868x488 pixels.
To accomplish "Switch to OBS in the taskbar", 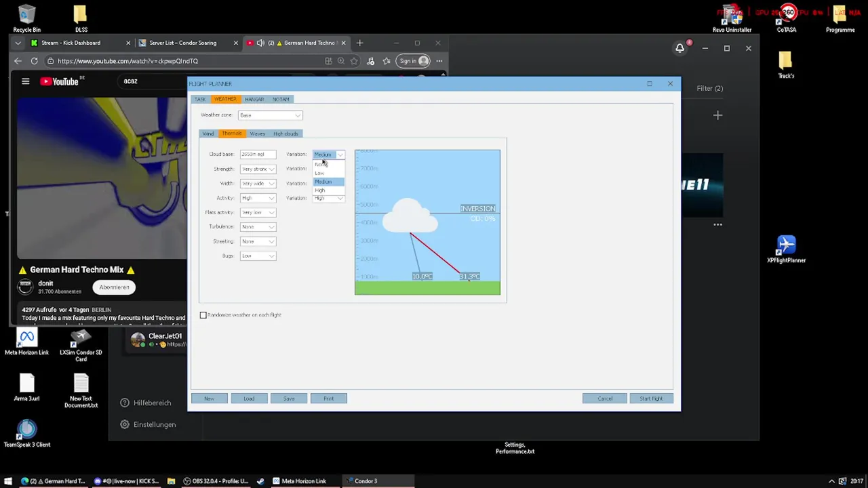I will point(216,481).
